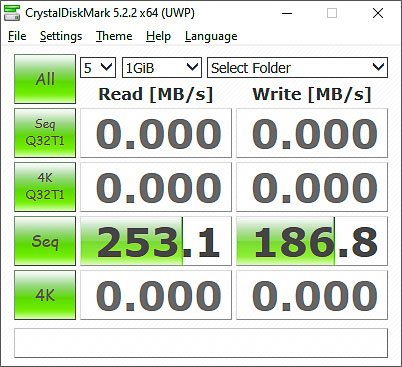
Task: Open the Settings menu
Action: click(x=61, y=36)
